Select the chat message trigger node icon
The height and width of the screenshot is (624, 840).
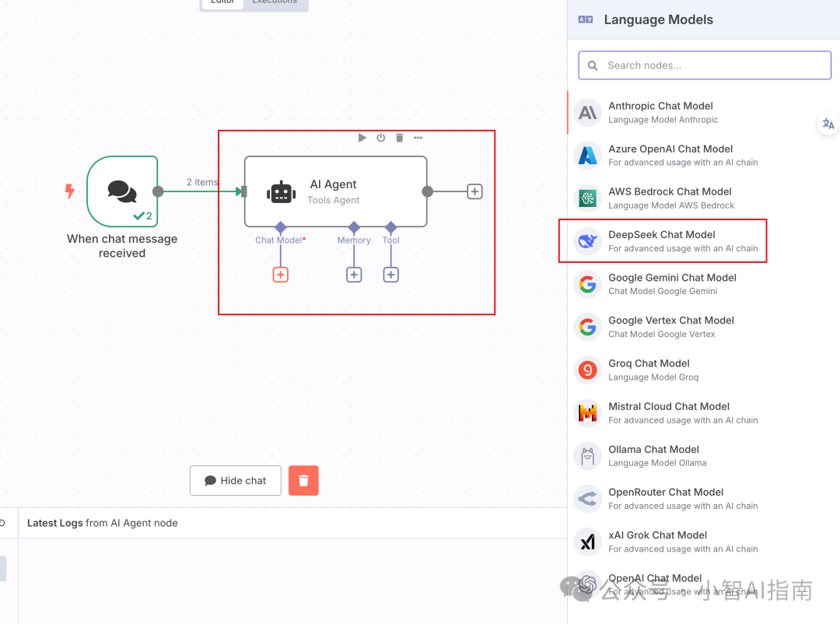(x=122, y=191)
